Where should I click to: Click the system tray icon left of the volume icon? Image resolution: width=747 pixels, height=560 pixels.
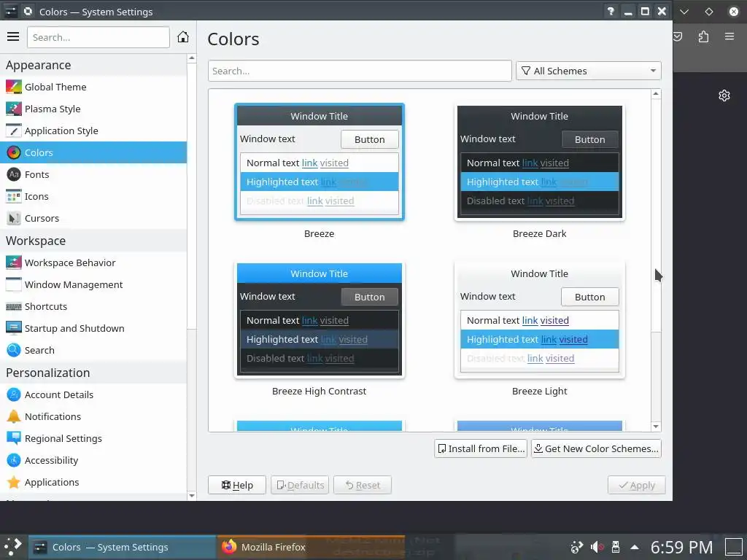pyautogui.click(x=576, y=547)
